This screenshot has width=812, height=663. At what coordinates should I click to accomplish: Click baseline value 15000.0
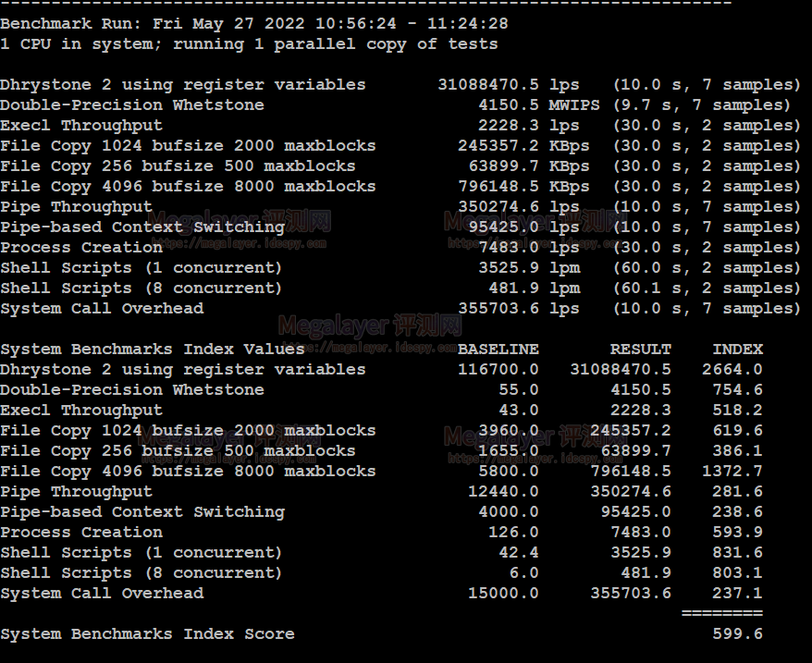[503, 593]
